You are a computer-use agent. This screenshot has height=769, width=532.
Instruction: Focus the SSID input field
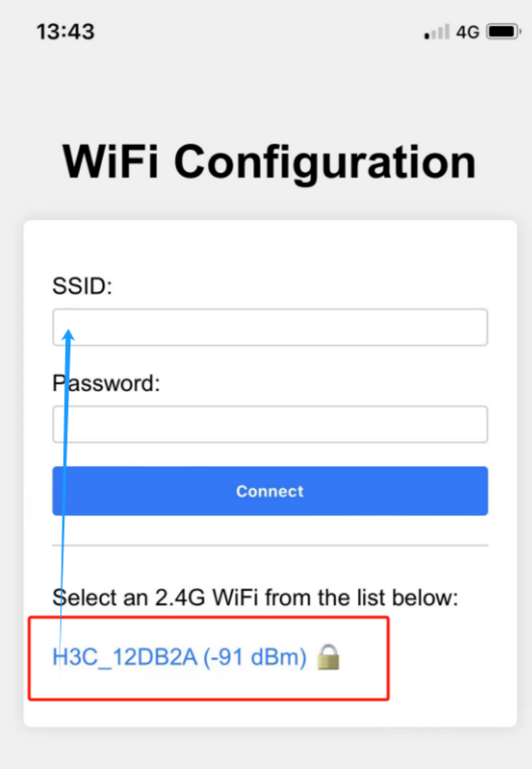pyautogui.click(x=270, y=327)
